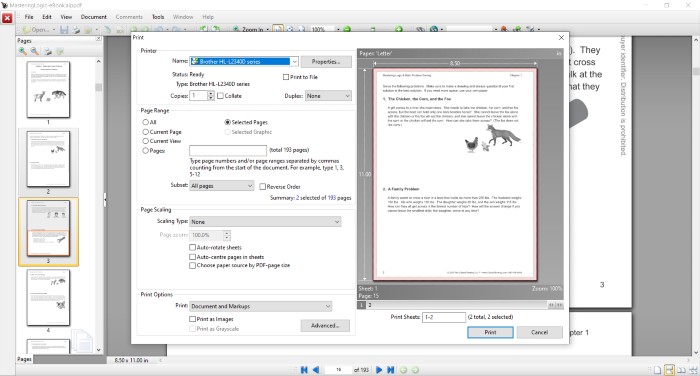Screen dimensions: 700x376
Task: Enable Reverse Order checkbox
Action: [x=262, y=186]
